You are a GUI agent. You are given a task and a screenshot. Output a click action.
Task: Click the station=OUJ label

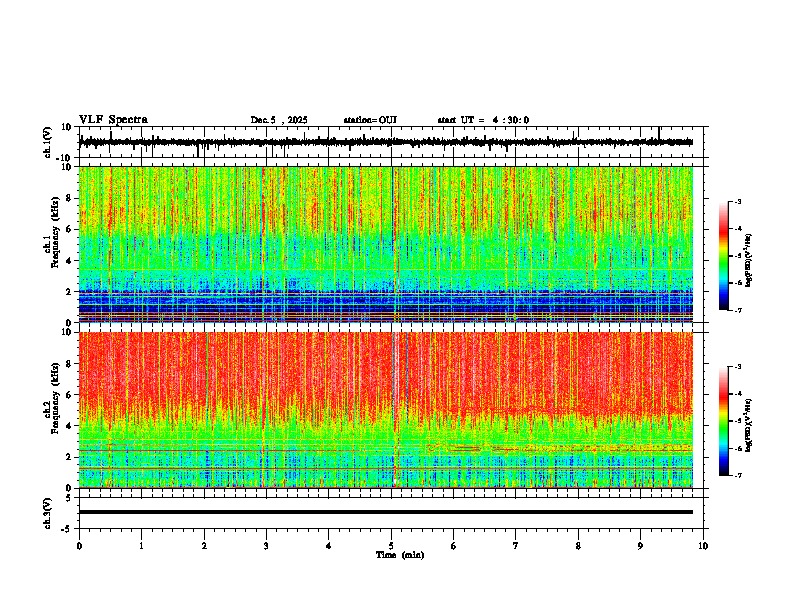coord(370,120)
